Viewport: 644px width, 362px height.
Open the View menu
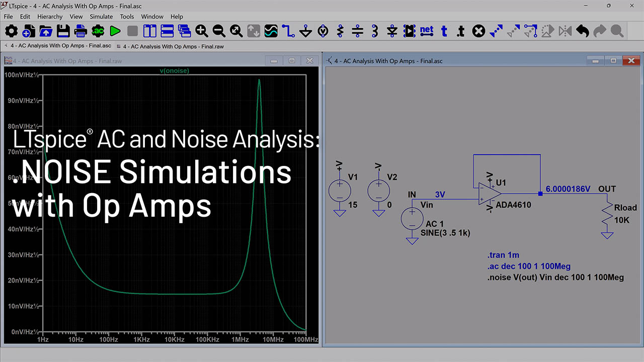(x=76, y=17)
